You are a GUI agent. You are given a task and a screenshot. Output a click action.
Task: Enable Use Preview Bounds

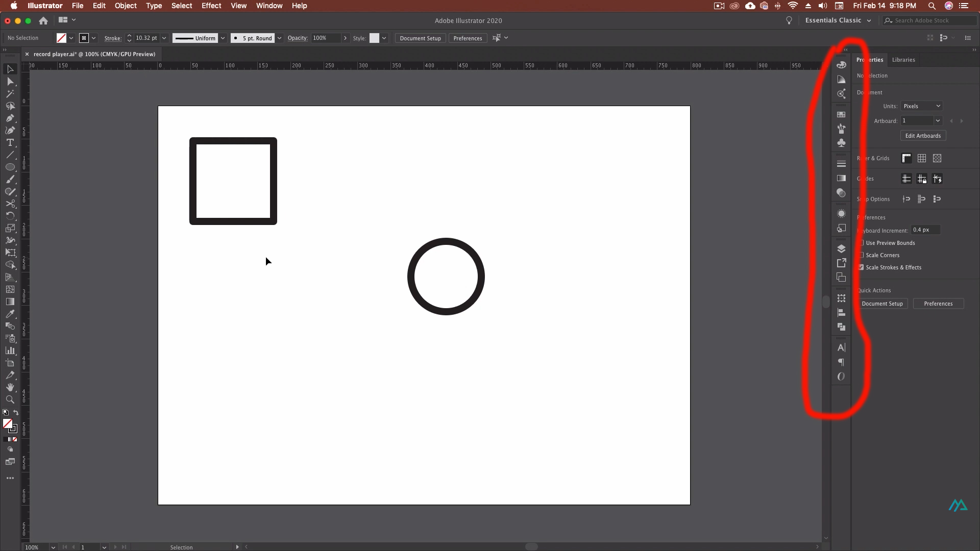(x=861, y=243)
